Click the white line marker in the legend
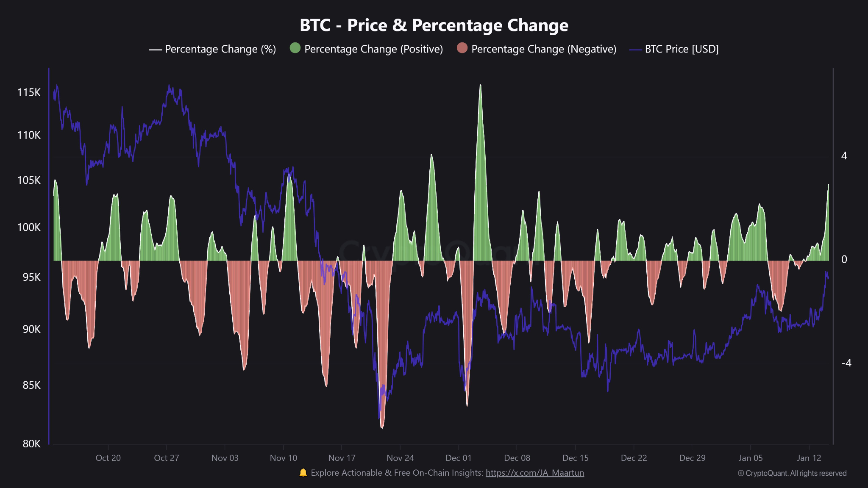 [156, 50]
